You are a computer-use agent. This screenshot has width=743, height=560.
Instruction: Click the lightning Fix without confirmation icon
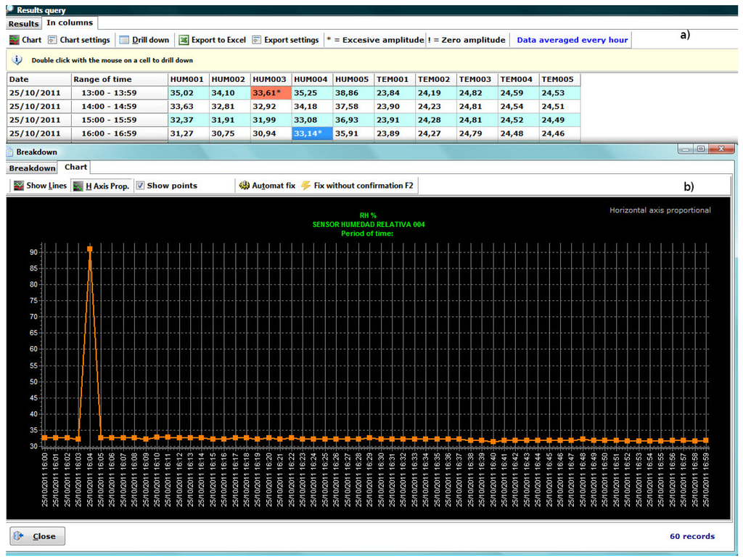pyautogui.click(x=306, y=186)
